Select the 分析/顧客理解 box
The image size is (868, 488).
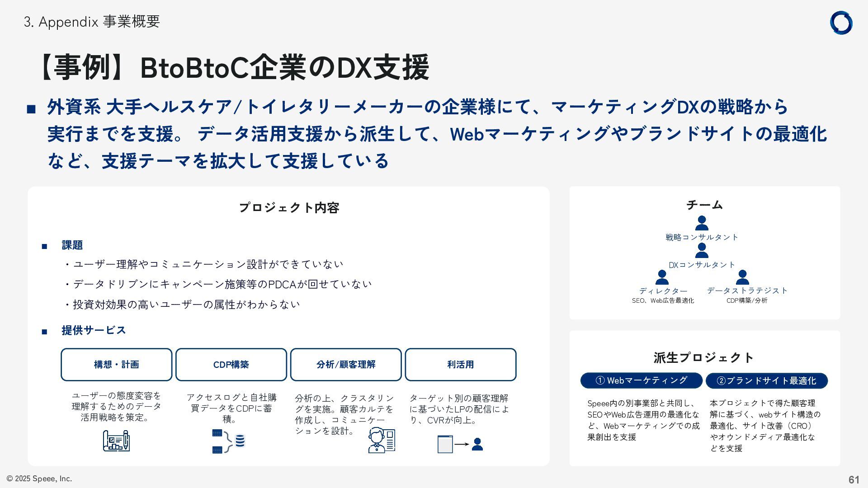(x=346, y=365)
